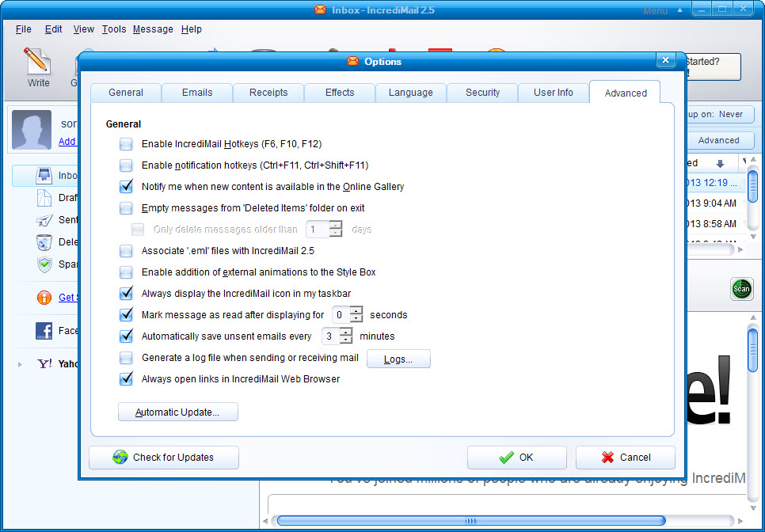
Task: Click the Automatic Update... button
Action: click(177, 412)
